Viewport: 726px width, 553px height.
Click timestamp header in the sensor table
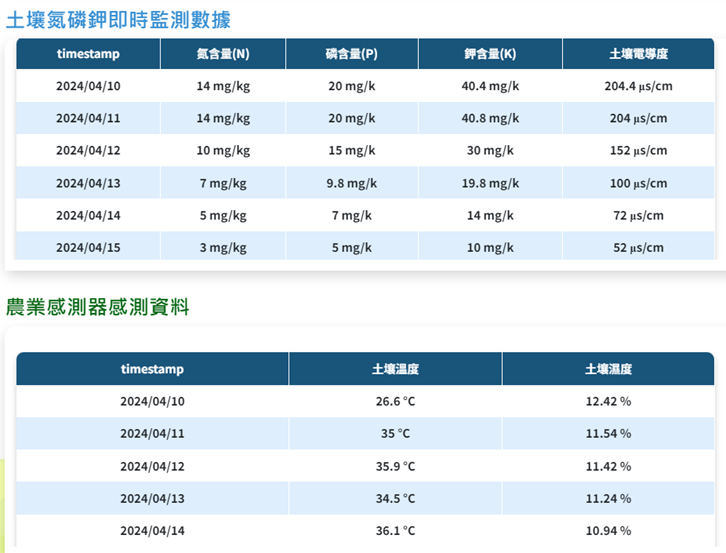pyautogui.click(x=152, y=369)
